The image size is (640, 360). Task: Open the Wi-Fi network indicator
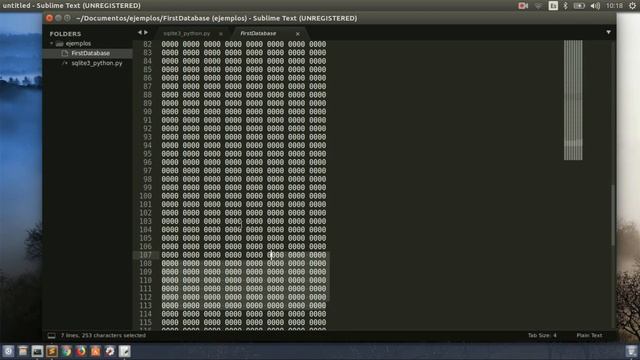pyautogui.click(x=538, y=6)
